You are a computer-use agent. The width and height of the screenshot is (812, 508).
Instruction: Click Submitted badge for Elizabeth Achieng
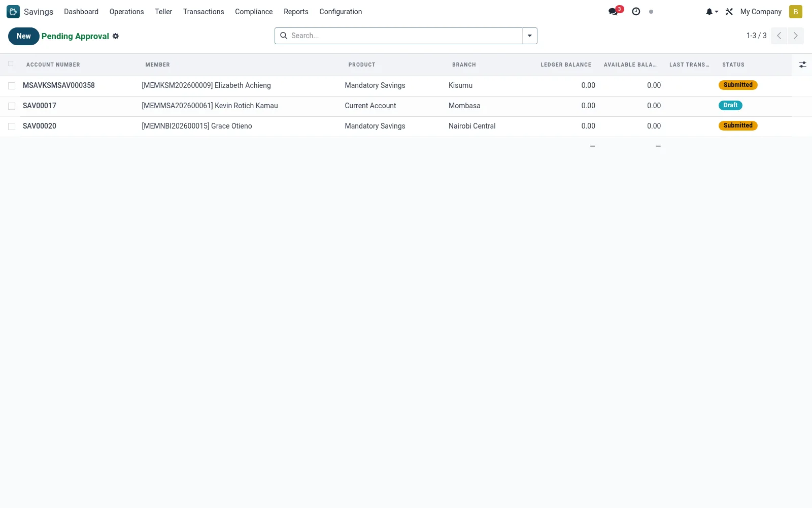738,85
